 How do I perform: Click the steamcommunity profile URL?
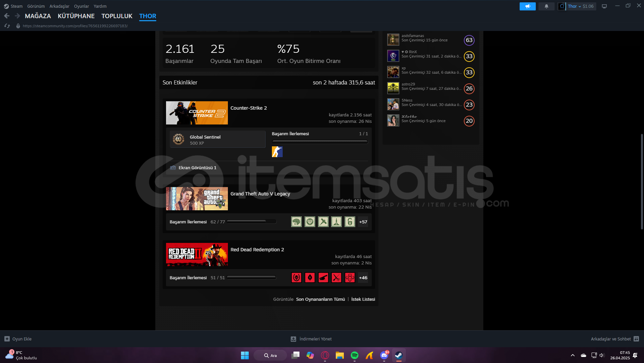(x=75, y=26)
